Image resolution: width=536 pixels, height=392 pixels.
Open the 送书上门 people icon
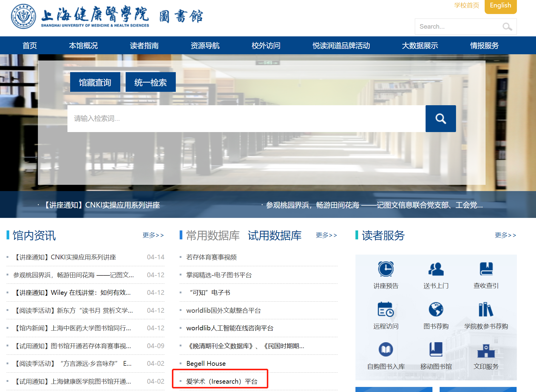(x=436, y=269)
